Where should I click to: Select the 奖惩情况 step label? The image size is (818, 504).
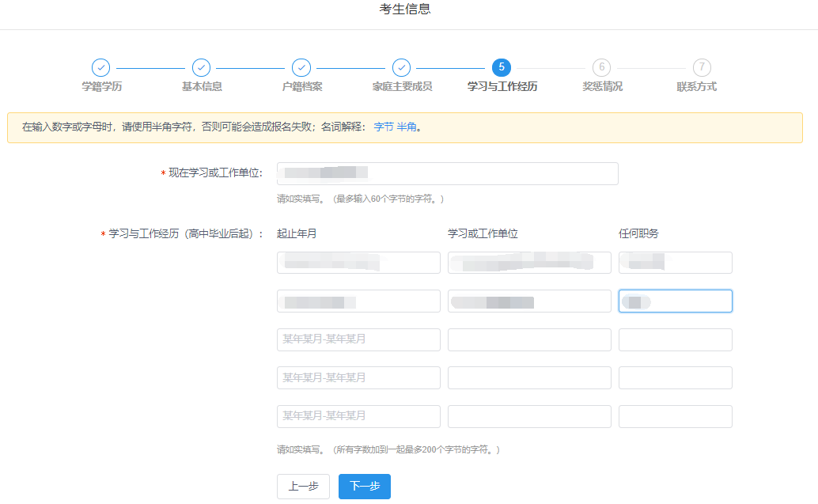coord(602,87)
